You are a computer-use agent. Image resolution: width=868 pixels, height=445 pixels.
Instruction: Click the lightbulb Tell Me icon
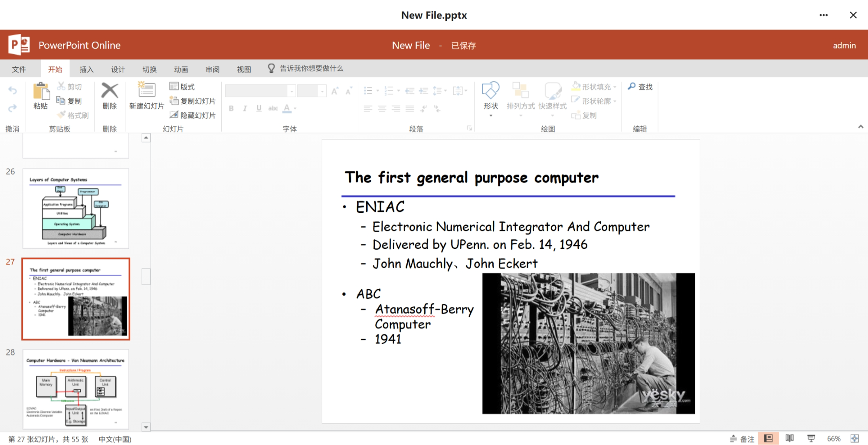click(271, 68)
